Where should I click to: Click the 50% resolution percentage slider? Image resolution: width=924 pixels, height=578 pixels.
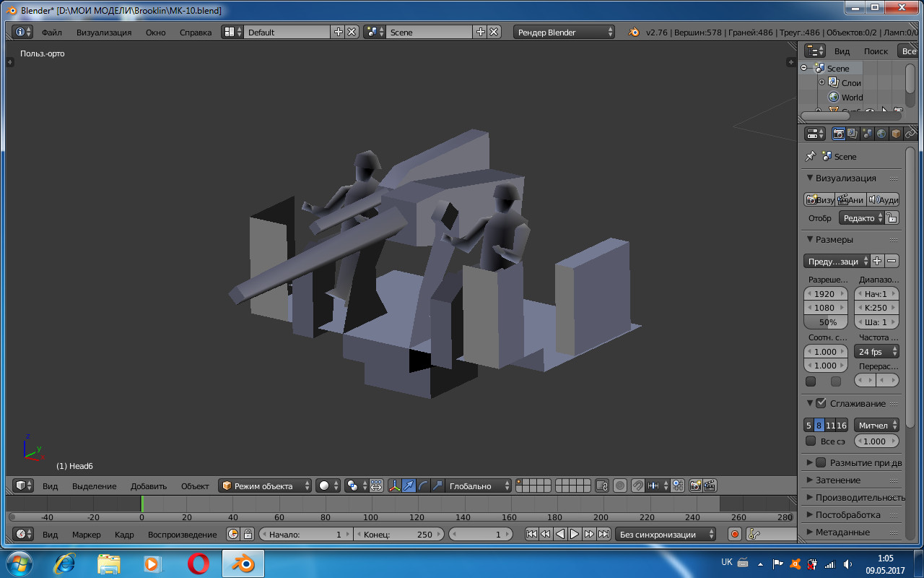point(827,322)
